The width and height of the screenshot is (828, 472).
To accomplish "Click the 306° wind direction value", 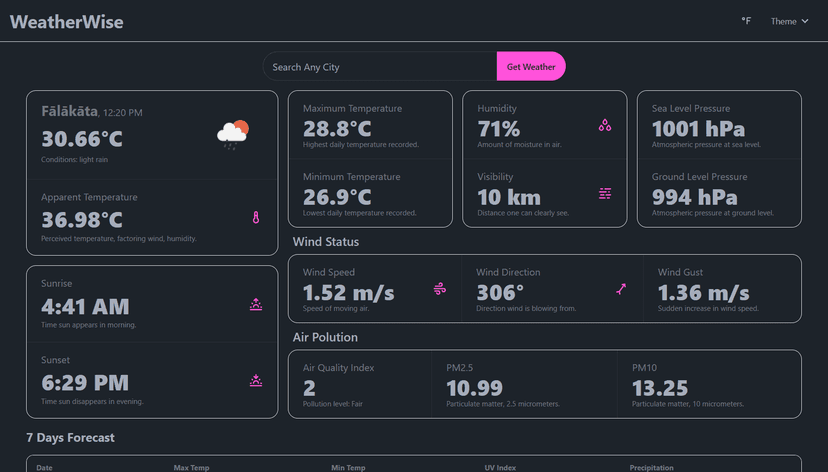I will click(x=500, y=292).
